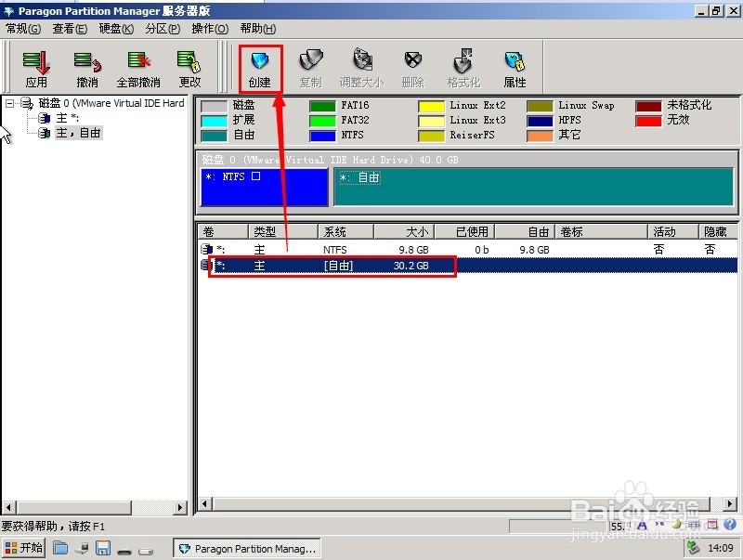Collapse the 磁盘 0 tree node
Image resolution: width=743 pixels, height=560 pixels.
pos(9,103)
